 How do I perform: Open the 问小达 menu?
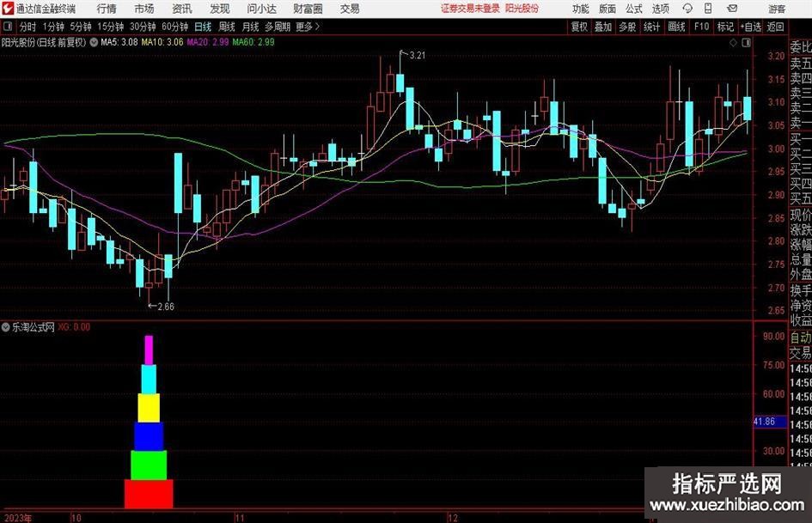click(261, 9)
